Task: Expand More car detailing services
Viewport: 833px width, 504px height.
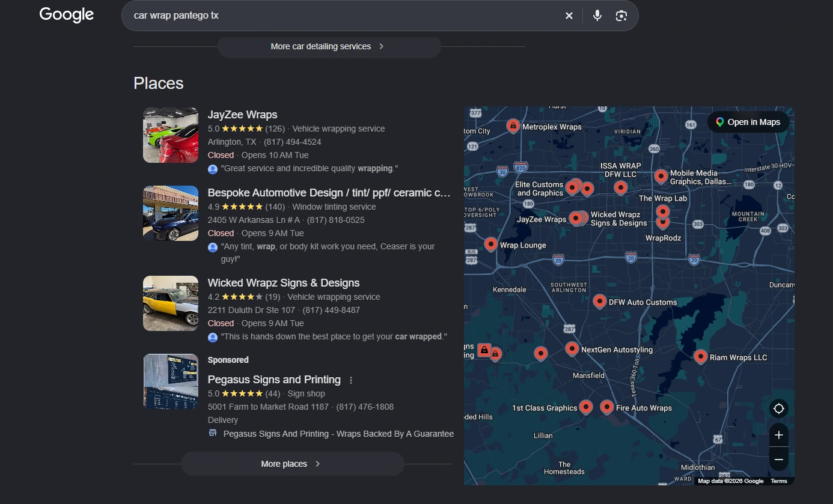Action: point(329,46)
